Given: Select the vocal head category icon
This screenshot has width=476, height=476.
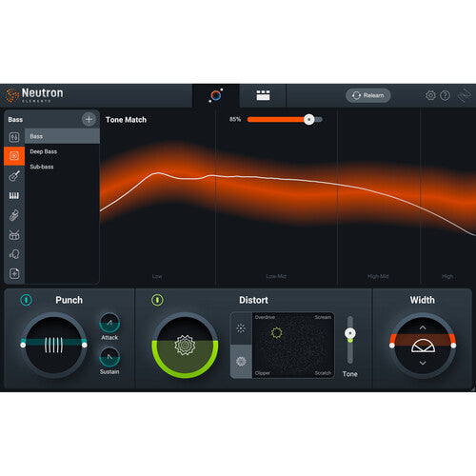Looking at the screenshot, I should pos(14,254).
